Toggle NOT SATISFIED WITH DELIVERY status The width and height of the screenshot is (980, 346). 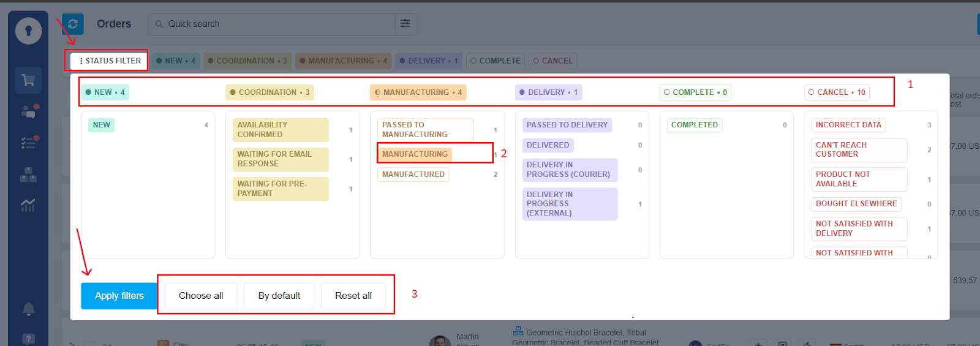click(859, 229)
